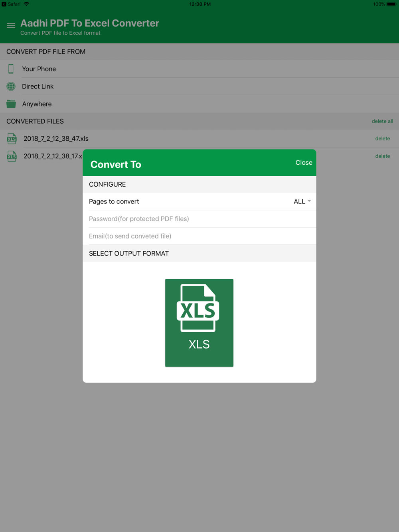Screen dimensions: 399x532
Task: Click the Email to send converted file field
Action: point(199,236)
